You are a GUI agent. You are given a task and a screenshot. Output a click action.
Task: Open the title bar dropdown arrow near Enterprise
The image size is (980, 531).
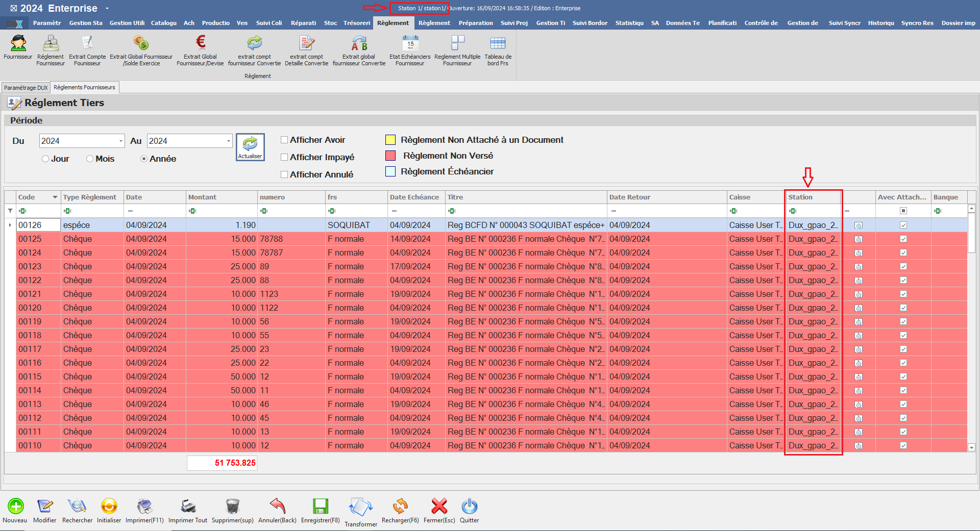pyautogui.click(x=107, y=8)
